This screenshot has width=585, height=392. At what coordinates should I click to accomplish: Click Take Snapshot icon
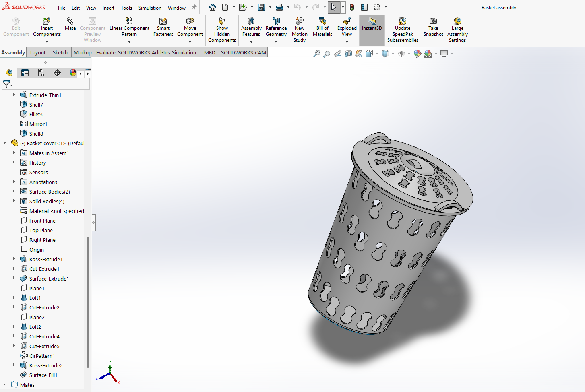pos(433,27)
